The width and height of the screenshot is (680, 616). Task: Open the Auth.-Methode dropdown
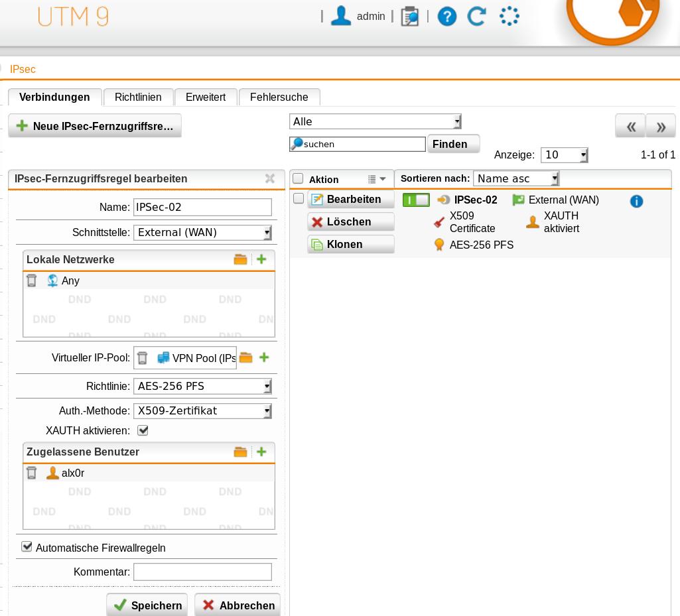(x=202, y=411)
